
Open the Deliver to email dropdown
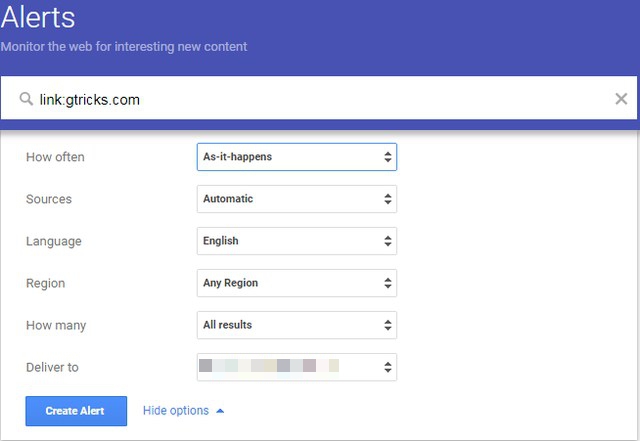point(296,367)
